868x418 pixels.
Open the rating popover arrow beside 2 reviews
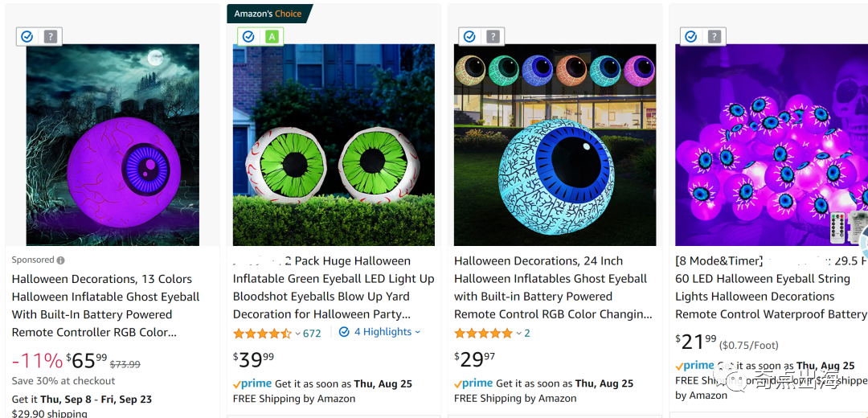(x=518, y=334)
